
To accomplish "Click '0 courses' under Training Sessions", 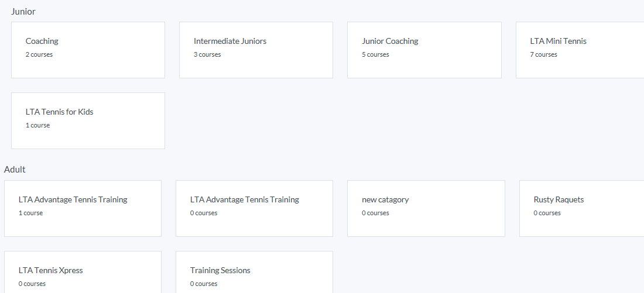I will click(x=204, y=284).
